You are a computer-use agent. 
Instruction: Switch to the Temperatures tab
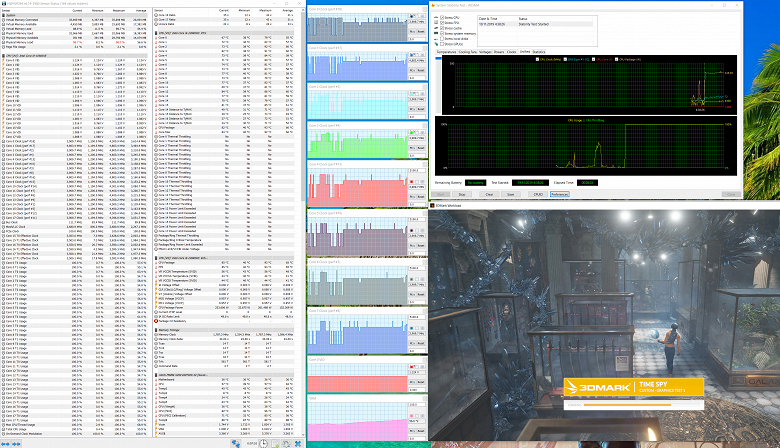coord(448,51)
